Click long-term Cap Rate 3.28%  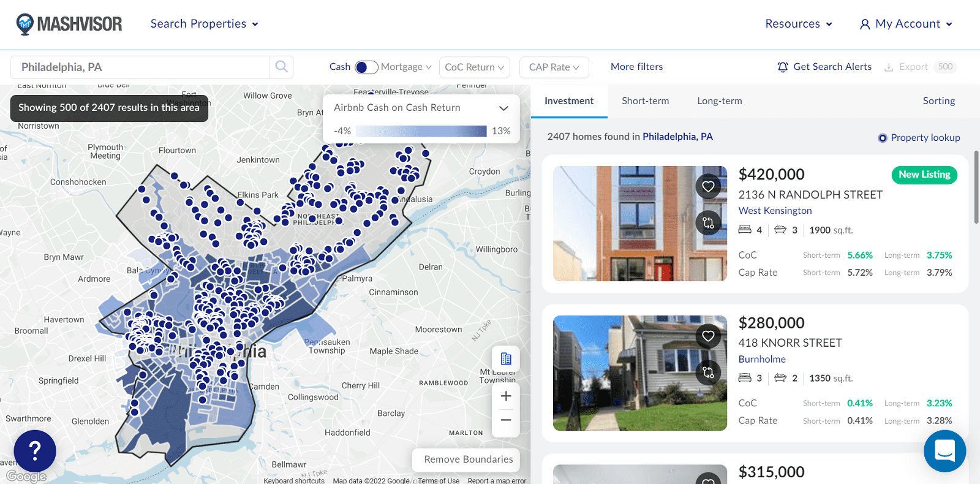click(x=940, y=421)
